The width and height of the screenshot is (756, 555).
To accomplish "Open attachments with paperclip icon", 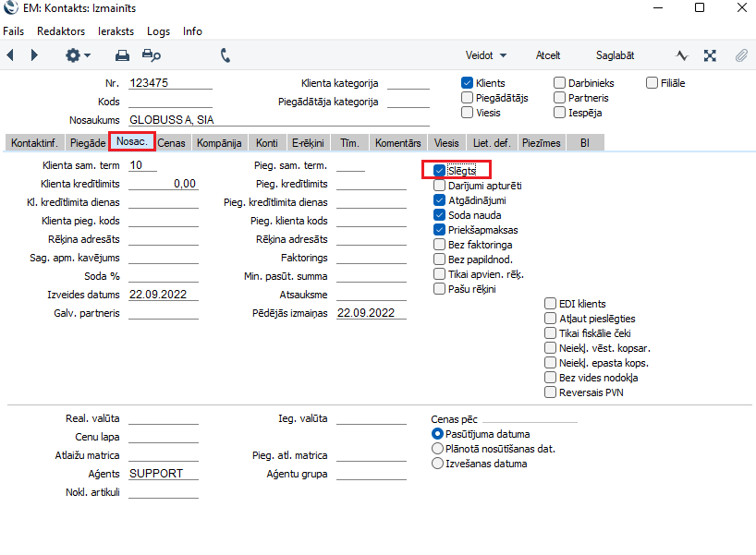I will [741, 55].
